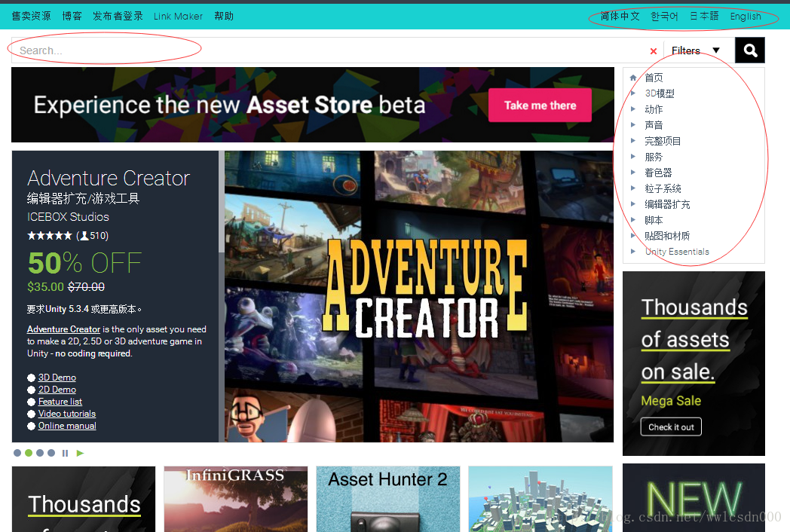Screen dimensions: 790x532
Task: Expand the Unity Essentials category arrow
Action: pyautogui.click(x=633, y=252)
